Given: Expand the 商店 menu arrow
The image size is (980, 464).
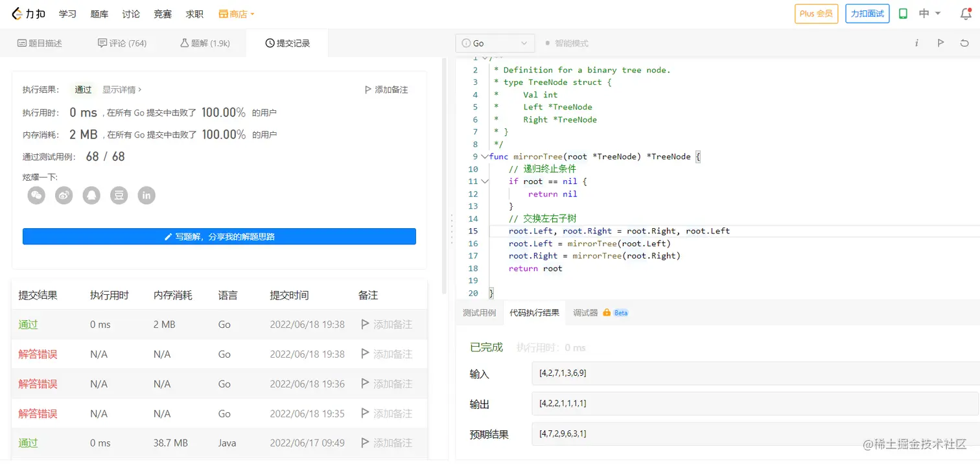Looking at the screenshot, I should (252, 14).
